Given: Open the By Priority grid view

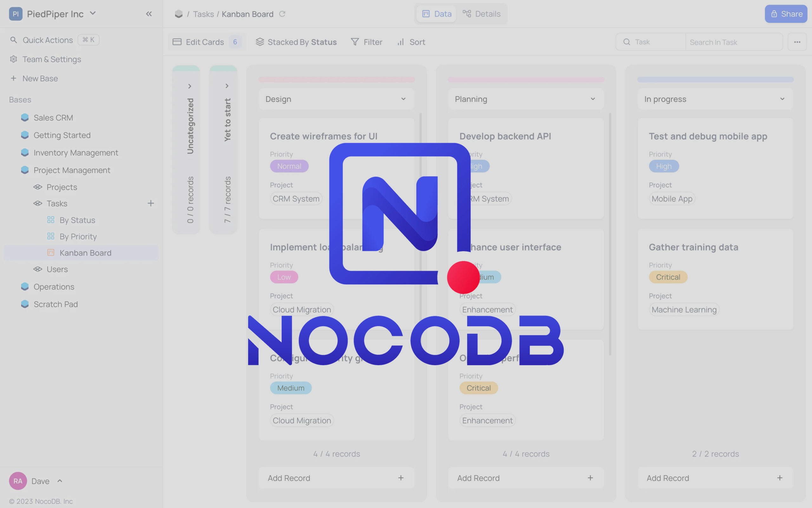Looking at the screenshot, I should [78, 237].
